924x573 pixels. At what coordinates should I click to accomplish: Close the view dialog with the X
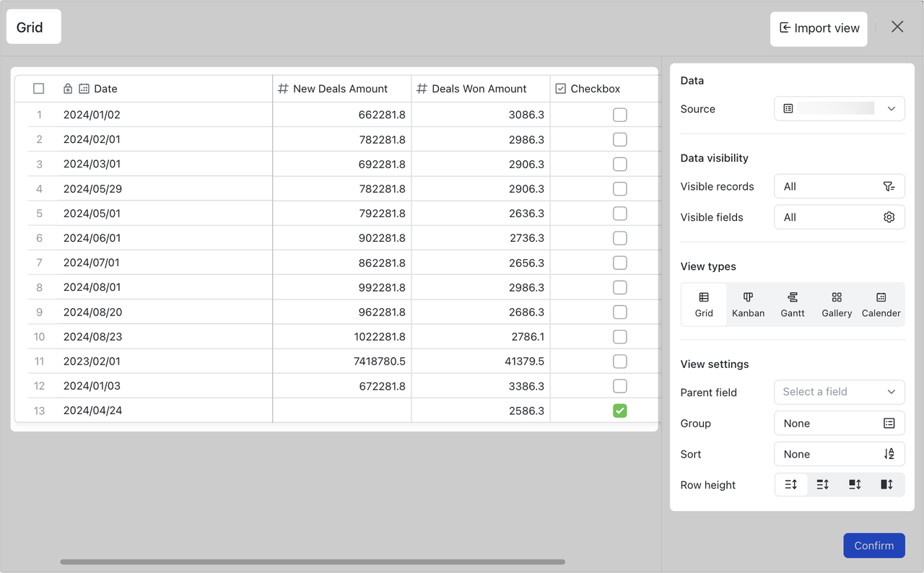point(897,27)
